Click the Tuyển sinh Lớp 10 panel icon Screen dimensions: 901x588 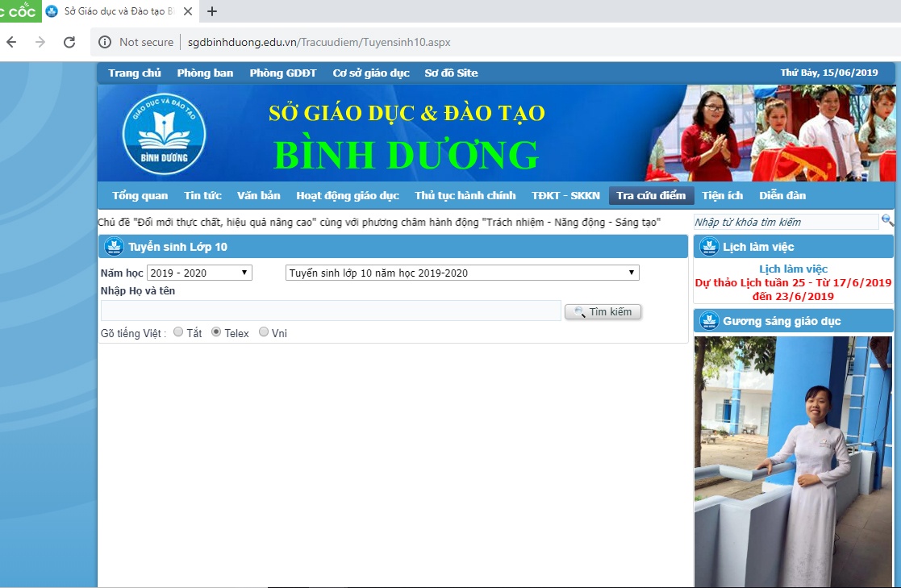click(x=114, y=247)
